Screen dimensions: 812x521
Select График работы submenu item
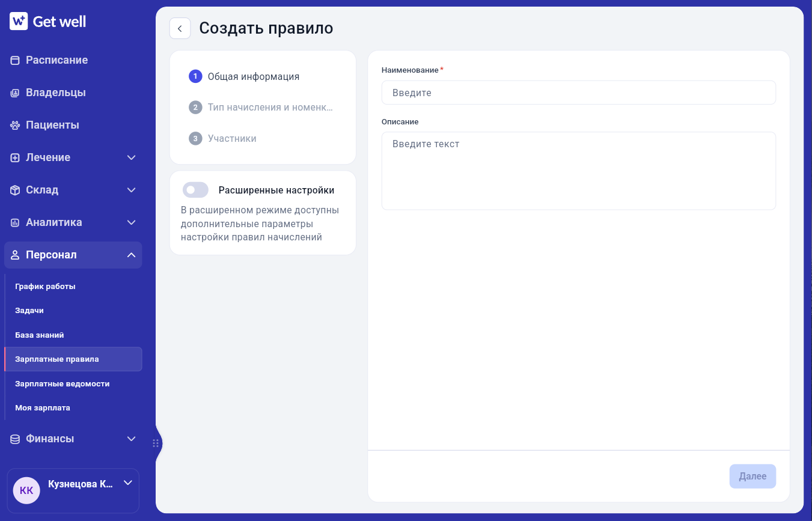point(73,287)
